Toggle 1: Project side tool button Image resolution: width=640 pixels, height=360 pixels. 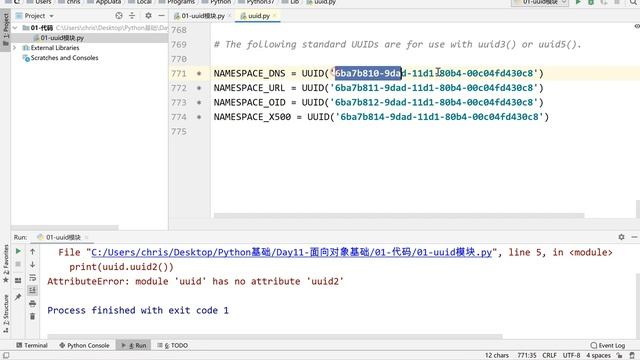(x=6, y=31)
